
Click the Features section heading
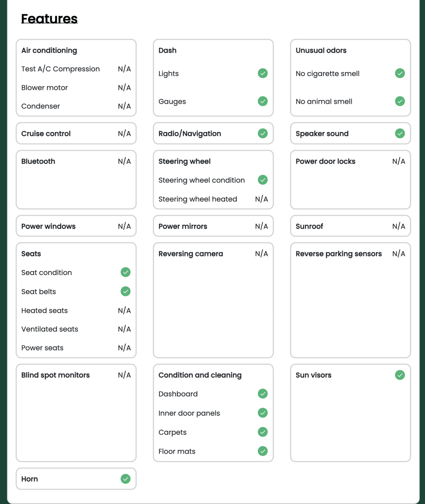pos(49,19)
